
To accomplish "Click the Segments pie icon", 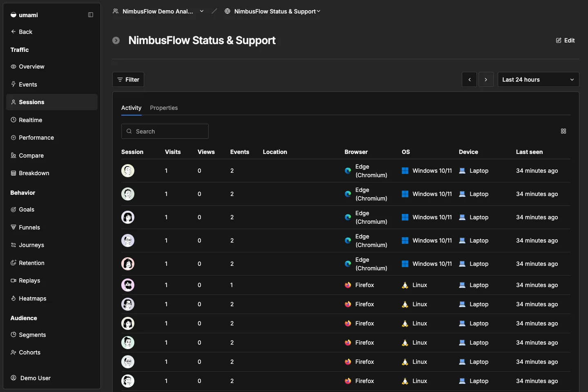I will [13, 335].
